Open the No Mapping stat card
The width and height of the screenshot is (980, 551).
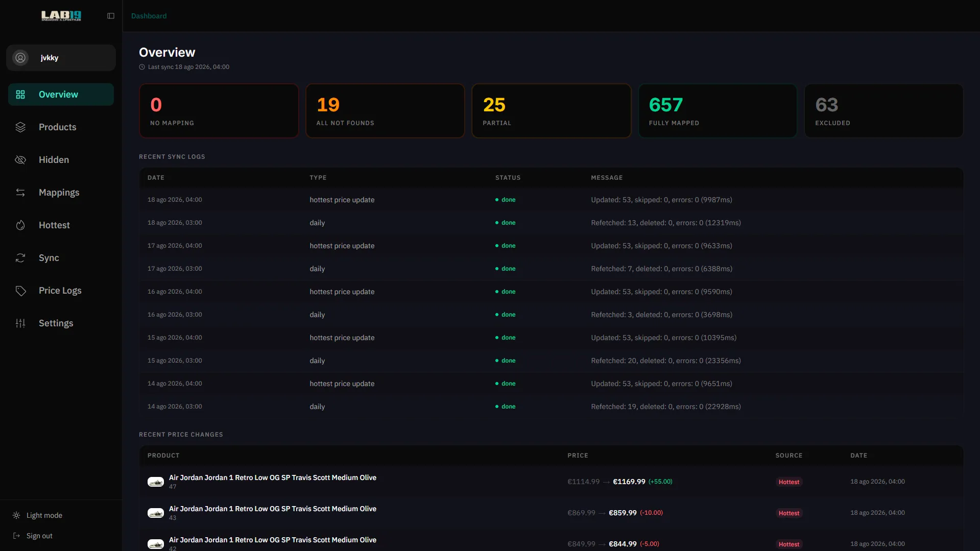(219, 111)
